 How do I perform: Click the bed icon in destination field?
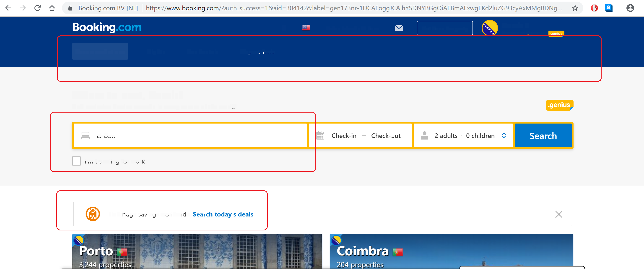click(x=85, y=135)
